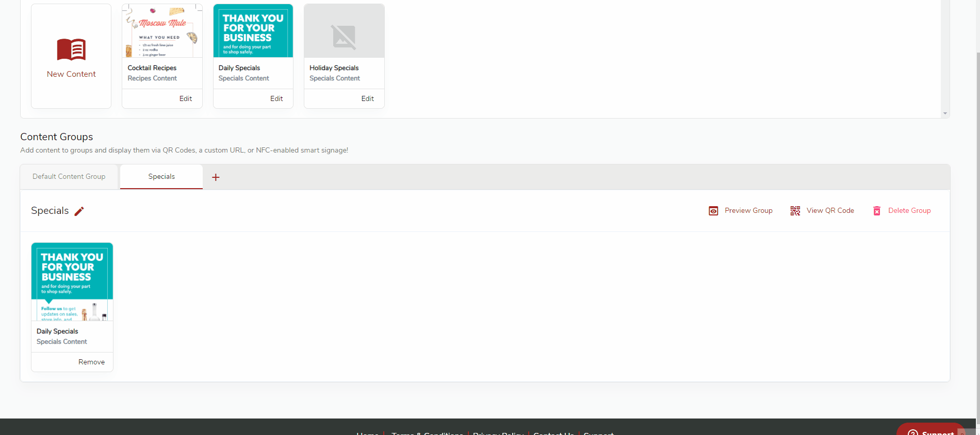Select the Specials tab

coord(161,176)
